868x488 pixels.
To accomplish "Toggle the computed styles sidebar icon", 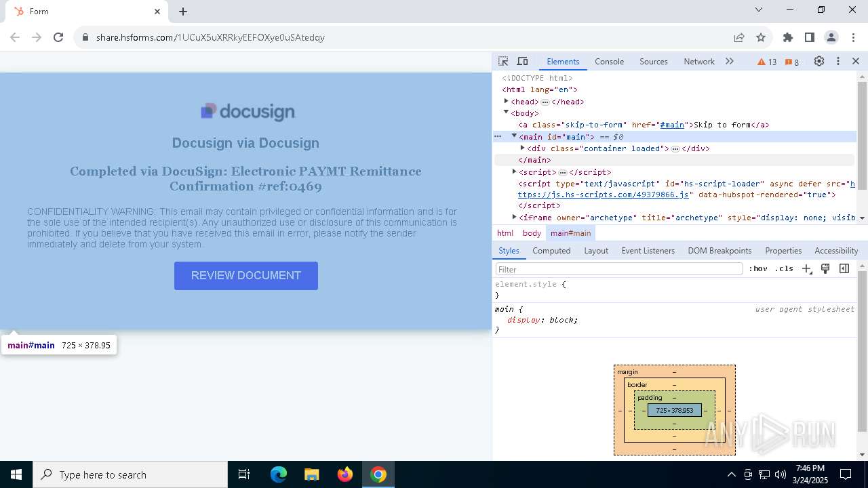I will pyautogui.click(x=844, y=268).
